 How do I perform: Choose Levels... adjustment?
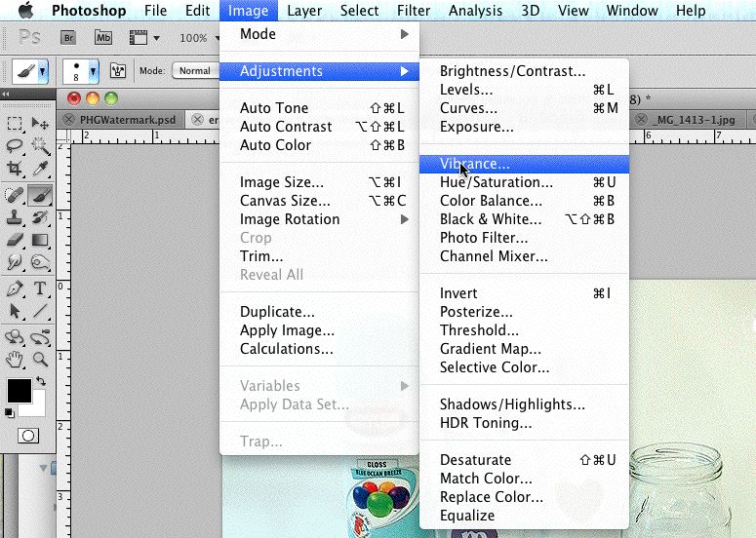(524, 90)
